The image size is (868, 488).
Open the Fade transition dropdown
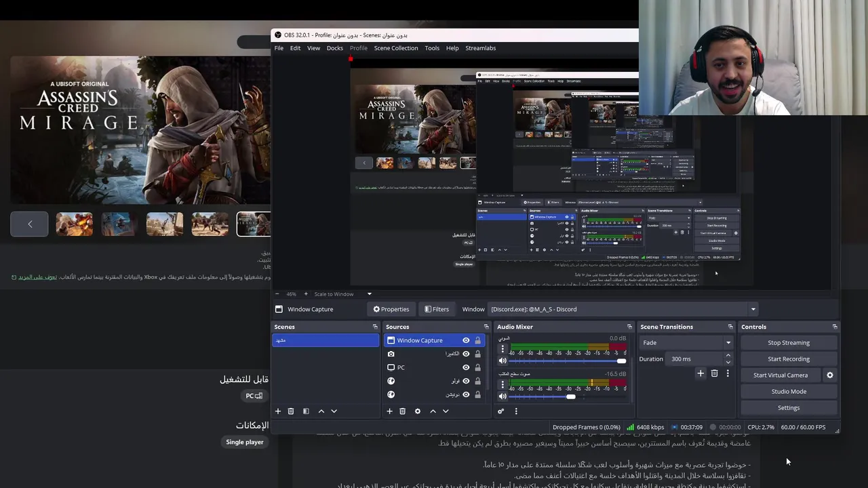click(x=686, y=342)
